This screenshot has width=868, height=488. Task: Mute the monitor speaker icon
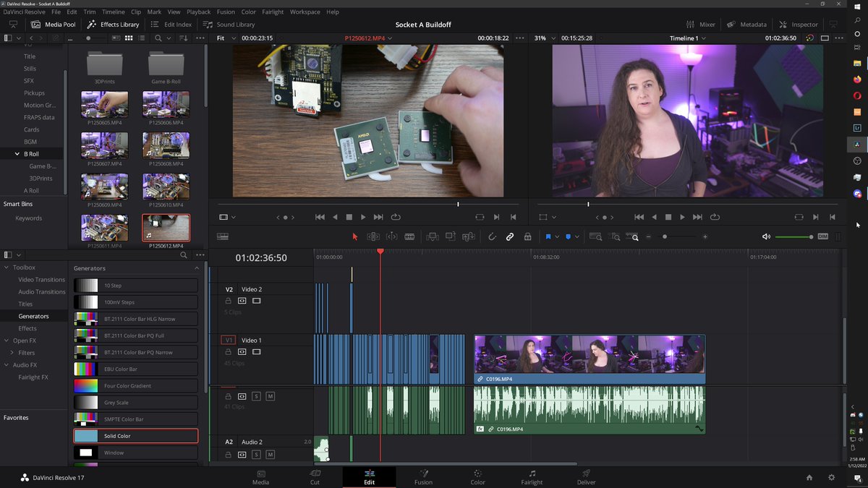pyautogui.click(x=767, y=236)
